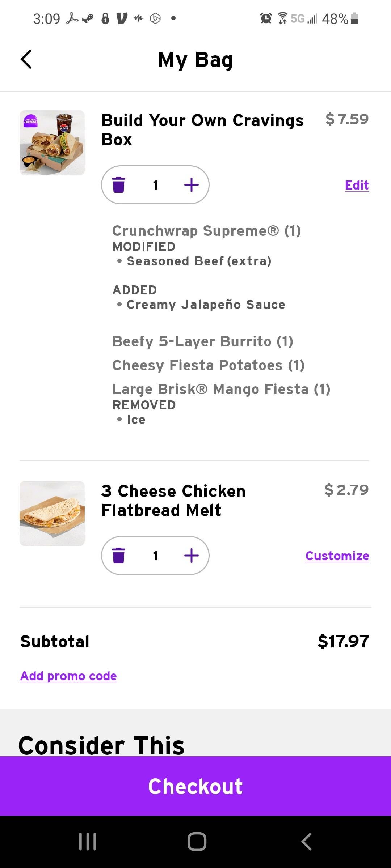Open the Flatbread Melt product image
The width and height of the screenshot is (391, 868).
point(52,514)
